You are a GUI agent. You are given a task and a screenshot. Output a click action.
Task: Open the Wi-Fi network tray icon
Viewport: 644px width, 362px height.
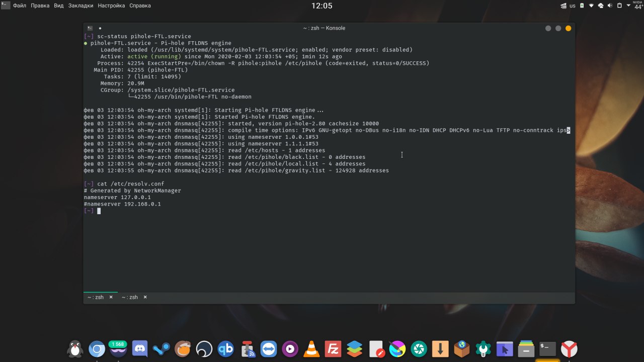592,6
